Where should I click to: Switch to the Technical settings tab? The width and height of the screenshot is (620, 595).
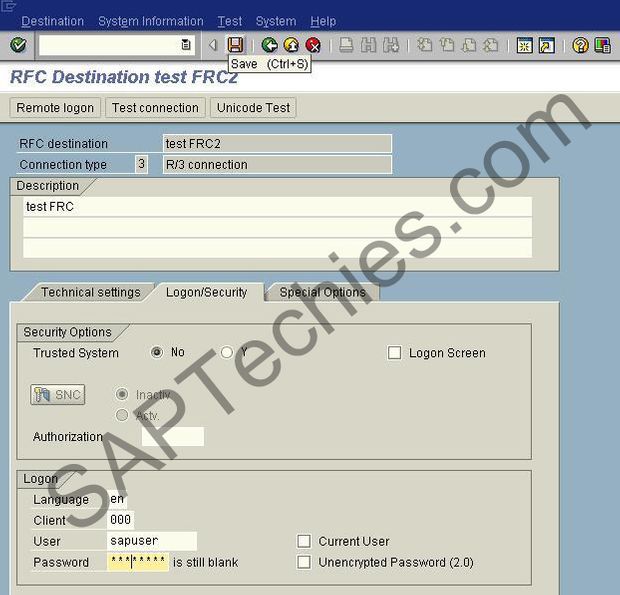tap(91, 292)
